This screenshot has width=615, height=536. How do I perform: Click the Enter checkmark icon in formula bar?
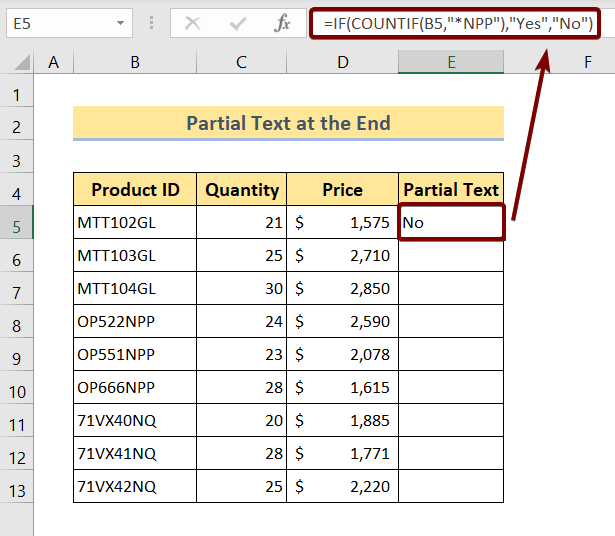237,22
